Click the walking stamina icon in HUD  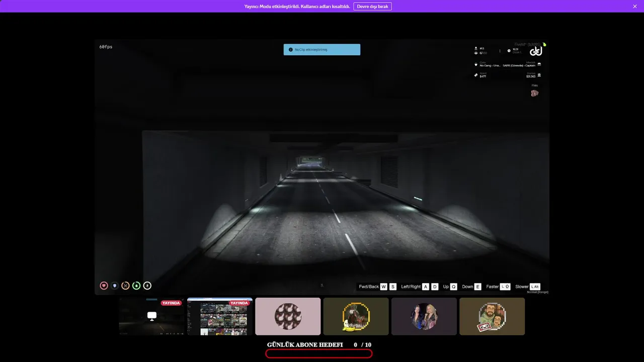(x=147, y=286)
